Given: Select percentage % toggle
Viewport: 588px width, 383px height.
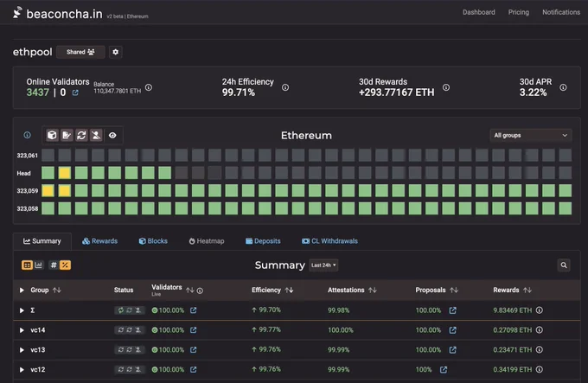Looking at the screenshot, I should [65, 265].
